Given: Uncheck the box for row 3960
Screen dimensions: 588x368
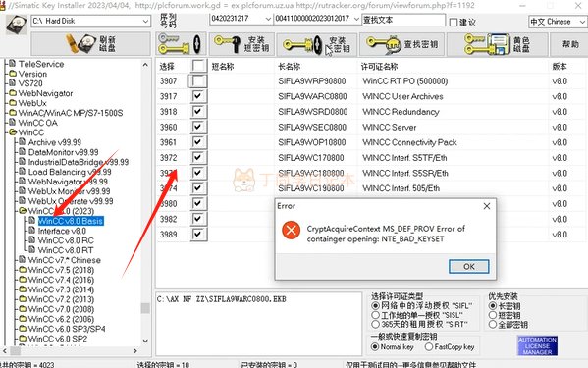Looking at the screenshot, I should point(198,127).
